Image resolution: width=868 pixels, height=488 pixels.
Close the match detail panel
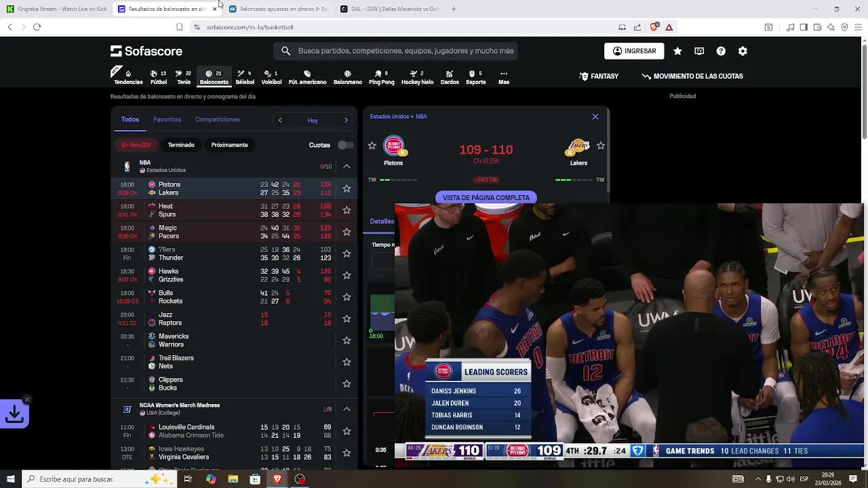[595, 117]
